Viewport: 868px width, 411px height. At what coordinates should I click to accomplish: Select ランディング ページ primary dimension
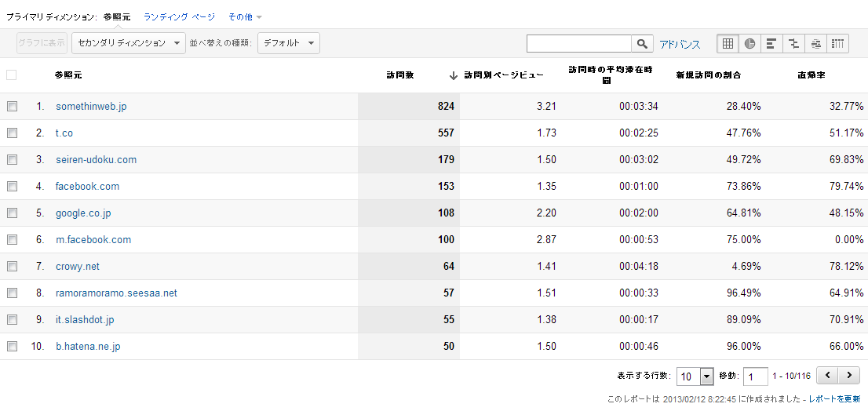pos(179,16)
